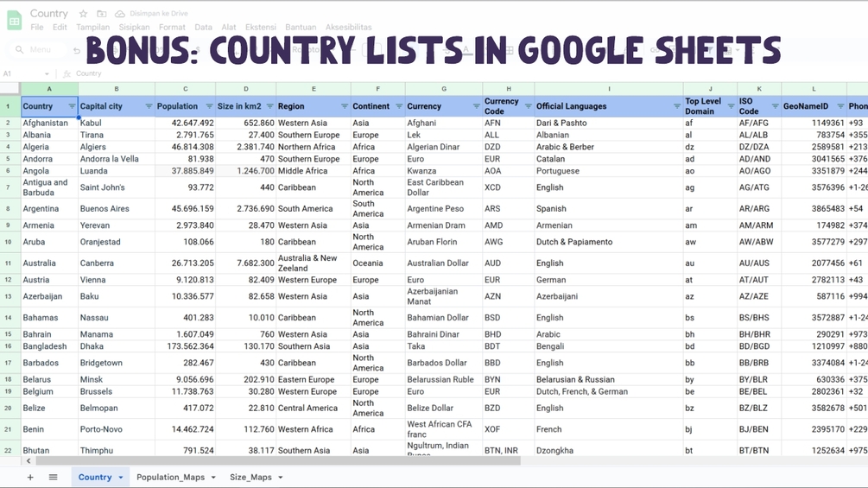Screen dimensions: 868x488
Task: Open filter icon on Currency header
Action: 477,106
